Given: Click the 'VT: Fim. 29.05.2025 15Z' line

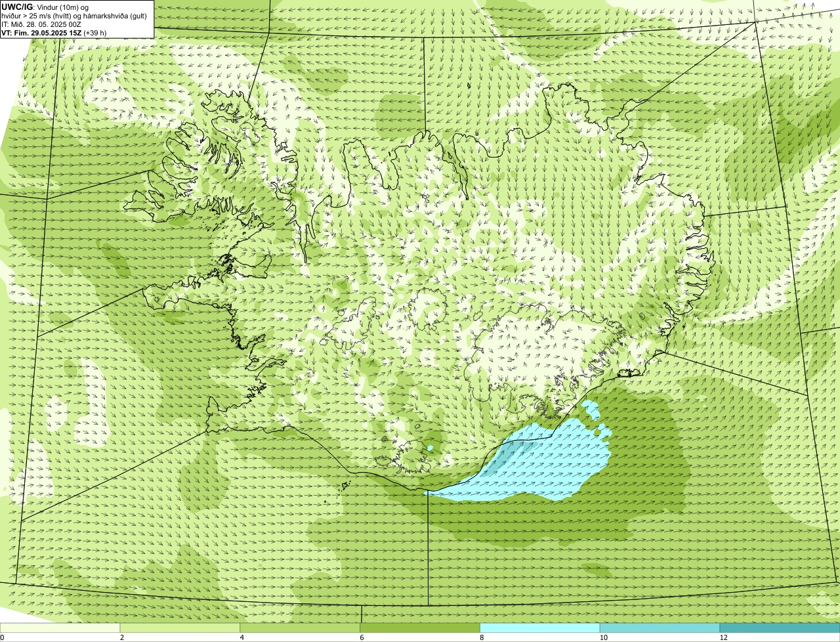Looking at the screenshot, I should [x=54, y=32].
